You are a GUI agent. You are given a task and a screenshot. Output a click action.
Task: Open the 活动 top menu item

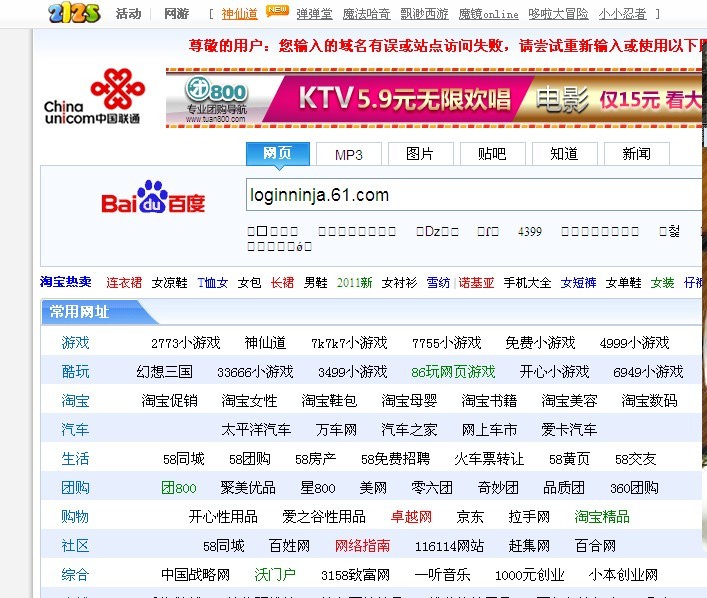[x=129, y=14]
